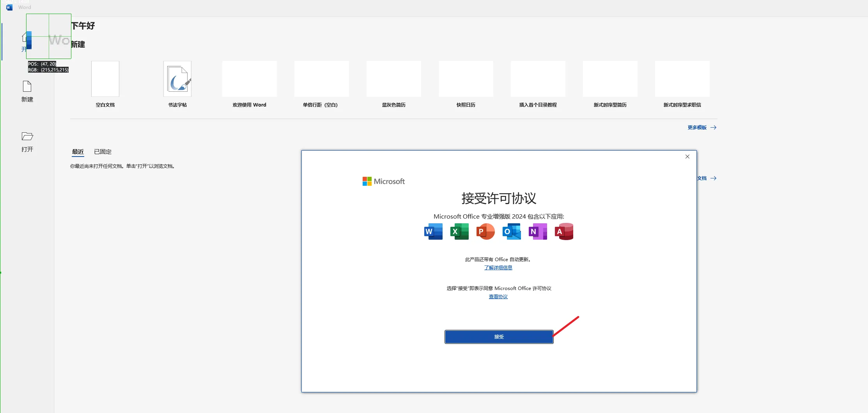Select the 欢迎使用 Word template

point(250,79)
